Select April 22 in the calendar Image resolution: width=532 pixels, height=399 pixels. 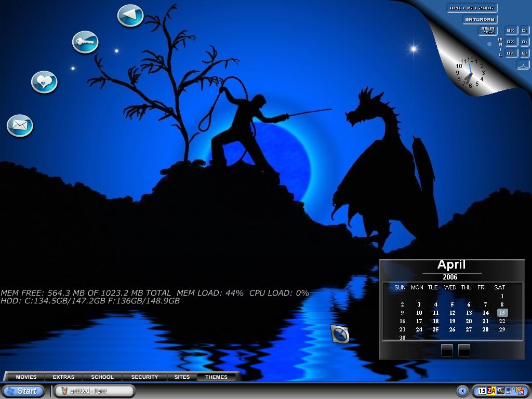point(502,321)
